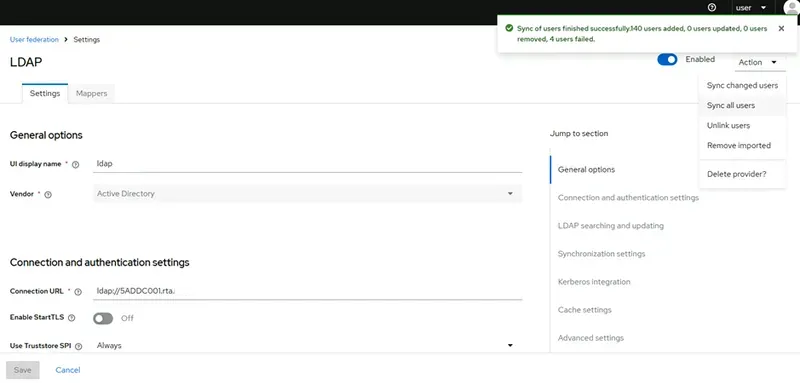Image resolution: width=800 pixels, height=383 pixels.
Task: Expand the Use Truststore SPI dropdown
Action: tap(308, 345)
